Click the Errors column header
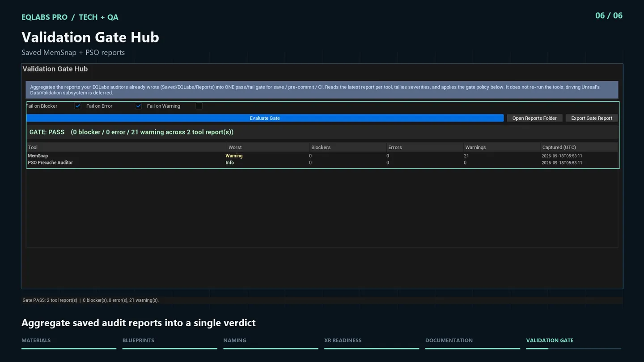 (x=425, y=147)
